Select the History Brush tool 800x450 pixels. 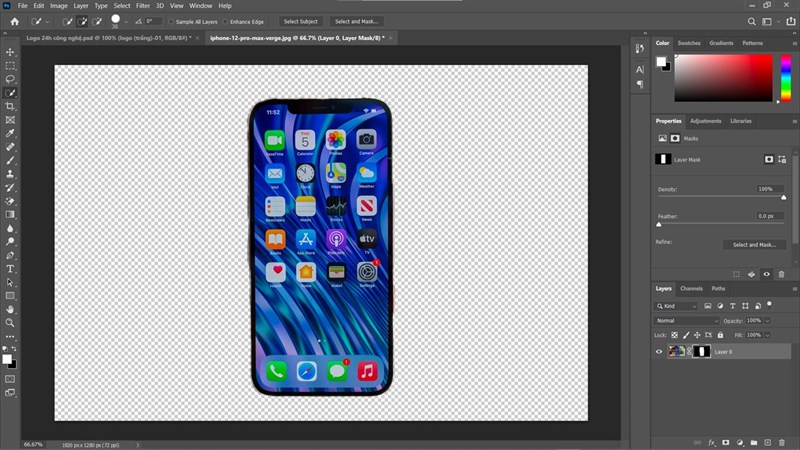click(10, 188)
